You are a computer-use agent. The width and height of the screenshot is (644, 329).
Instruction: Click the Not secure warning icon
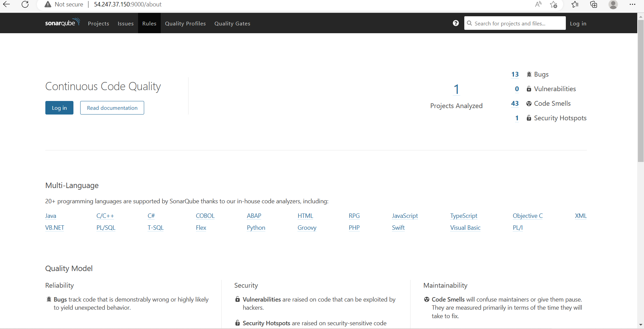click(48, 4)
